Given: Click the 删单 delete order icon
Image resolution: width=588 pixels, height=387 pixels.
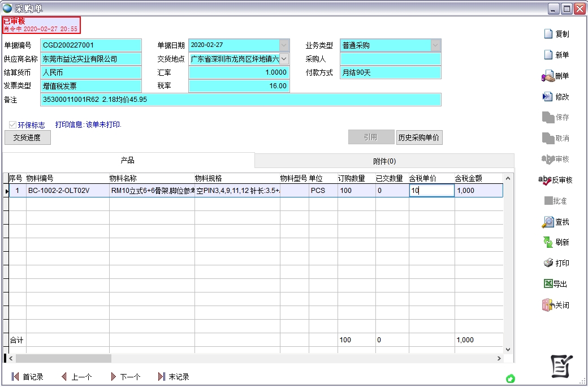Looking at the screenshot, I should [557, 76].
